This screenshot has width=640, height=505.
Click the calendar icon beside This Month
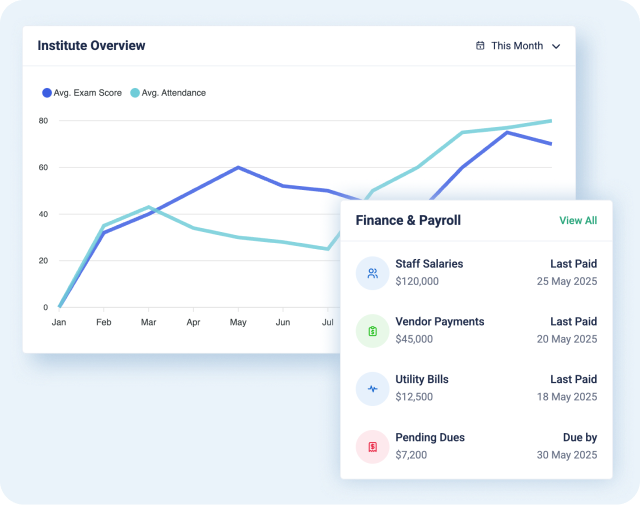coord(480,46)
